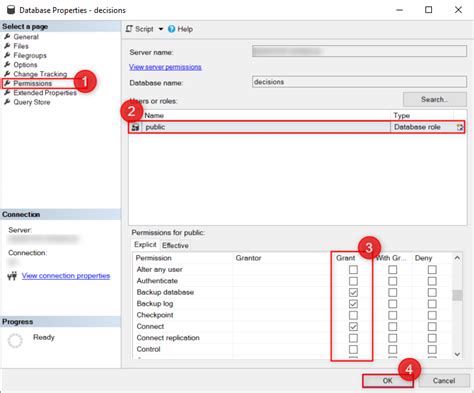The height and width of the screenshot is (393, 474).
Task: Click the permissions list scroll up arrow
Action: point(457,258)
